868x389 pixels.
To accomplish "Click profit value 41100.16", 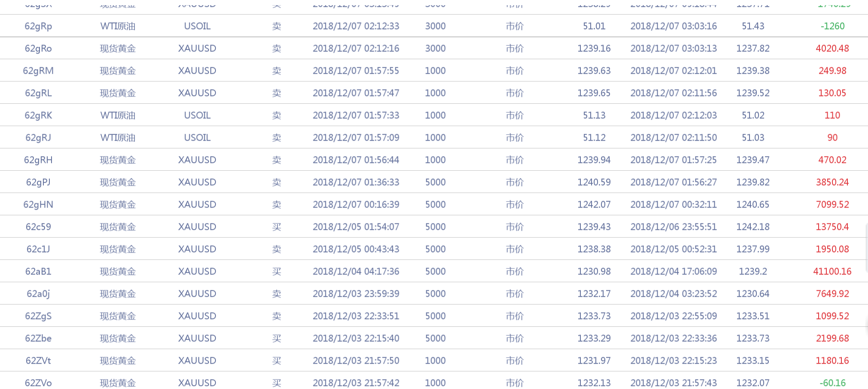I will pyautogui.click(x=832, y=271).
